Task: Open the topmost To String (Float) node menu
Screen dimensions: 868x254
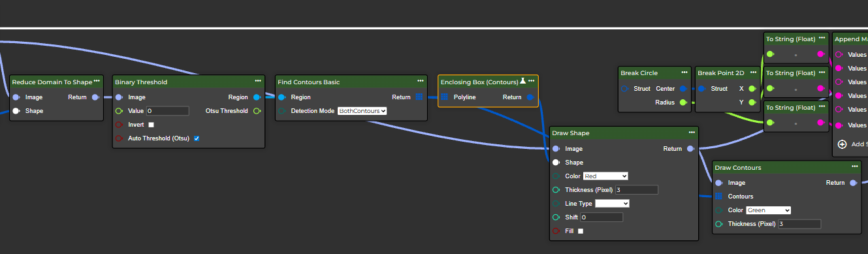Action: coord(822,39)
